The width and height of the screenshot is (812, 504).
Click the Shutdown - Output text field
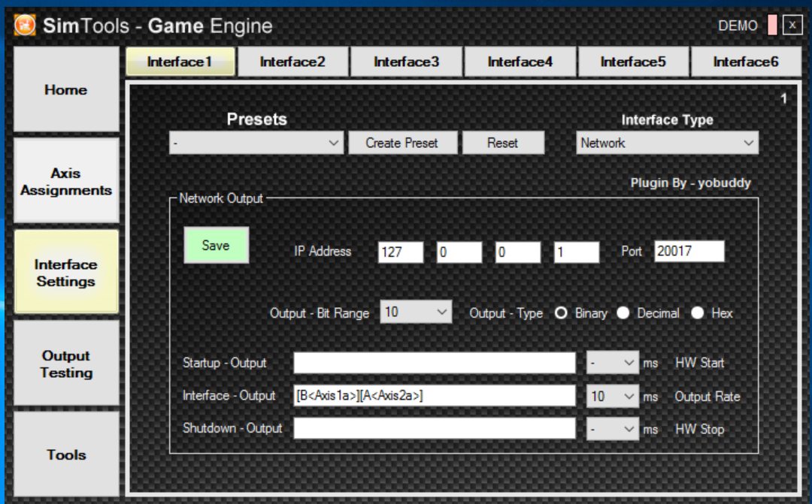435,428
